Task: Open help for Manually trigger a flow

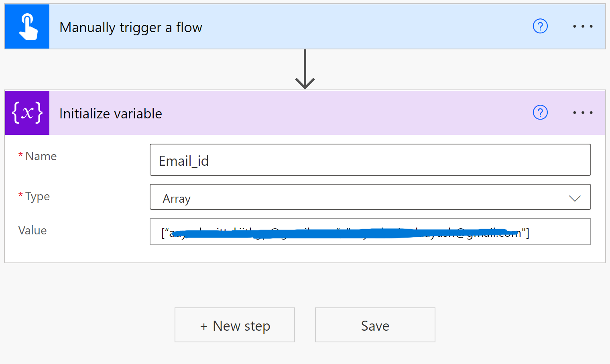Action: [540, 26]
